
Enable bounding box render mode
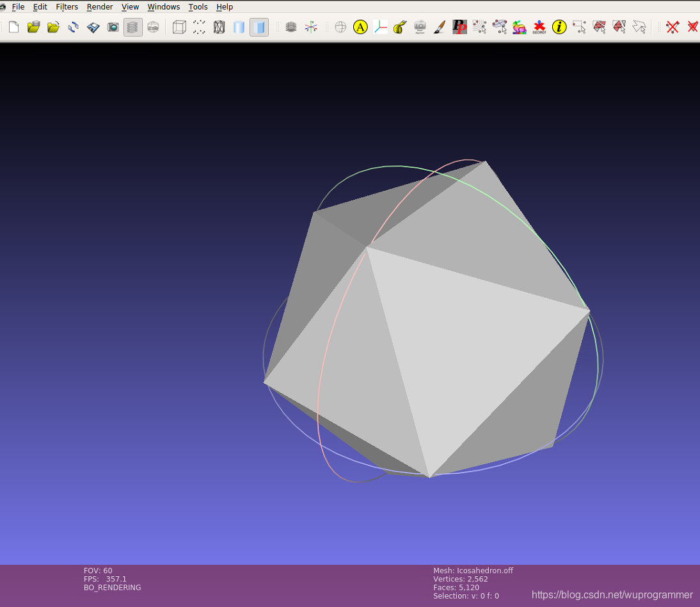[x=179, y=28]
